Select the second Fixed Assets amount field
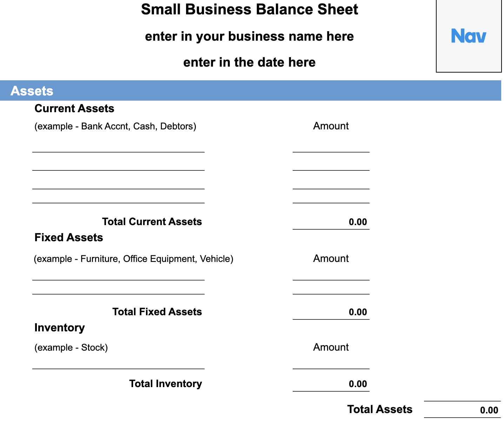This screenshot has height=432, width=504. click(x=331, y=293)
